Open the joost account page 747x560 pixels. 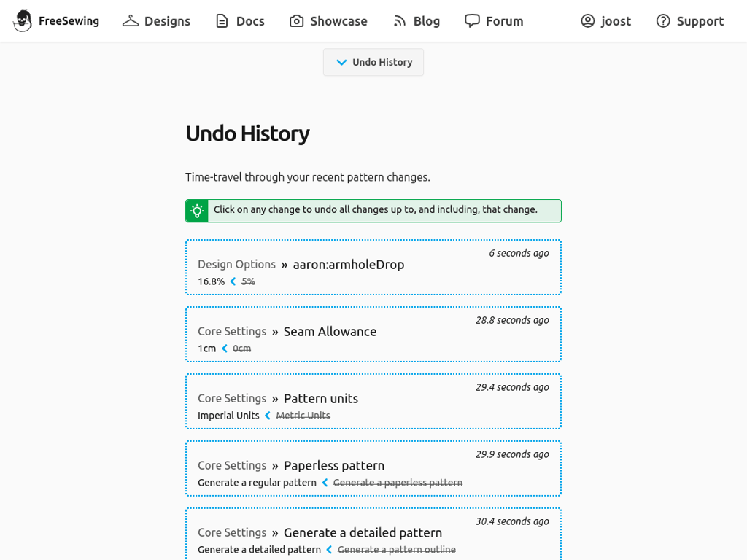point(606,21)
